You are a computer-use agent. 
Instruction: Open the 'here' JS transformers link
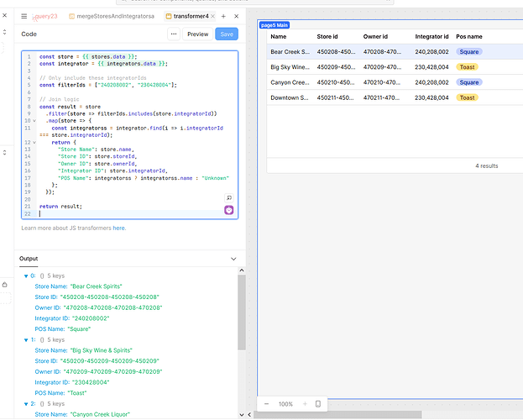click(x=119, y=228)
